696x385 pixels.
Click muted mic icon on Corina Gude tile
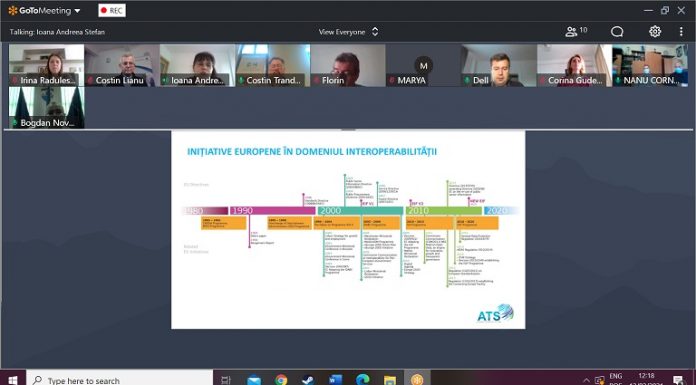(543, 80)
